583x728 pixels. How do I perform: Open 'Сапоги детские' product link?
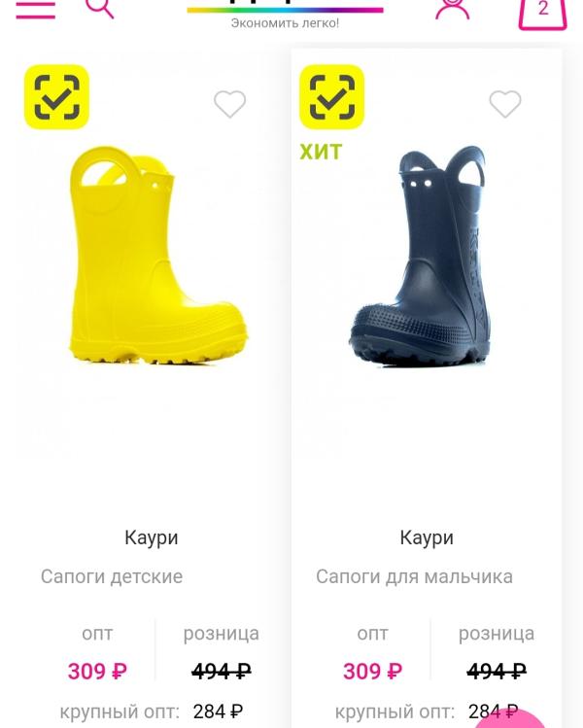[x=112, y=576]
